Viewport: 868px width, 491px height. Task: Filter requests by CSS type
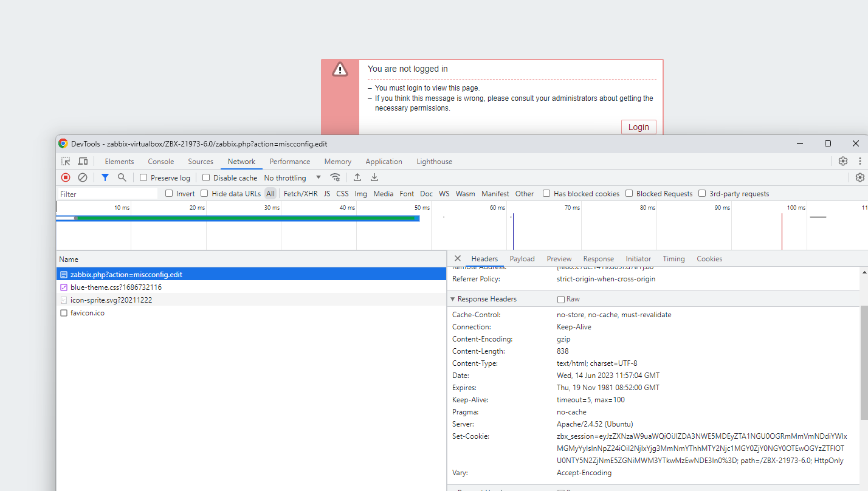pos(343,194)
